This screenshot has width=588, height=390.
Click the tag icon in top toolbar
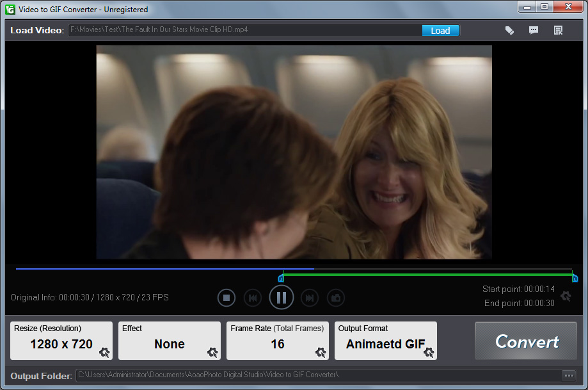coord(509,30)
